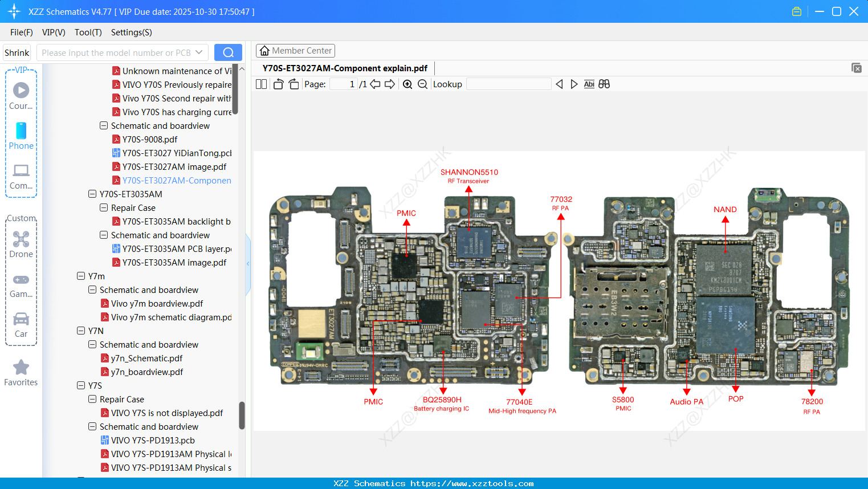
Task: Open the Settings(S) menu
Action: (131, 32)
